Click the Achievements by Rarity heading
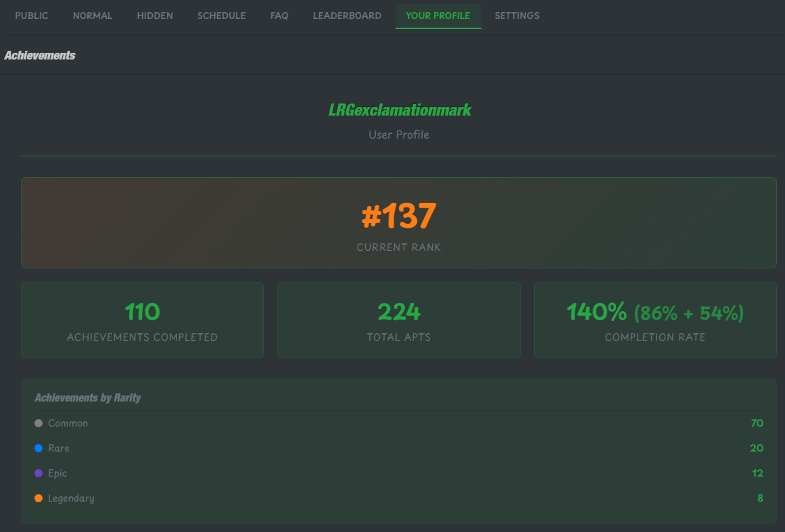Screen dimensions: 785x532 88,398
